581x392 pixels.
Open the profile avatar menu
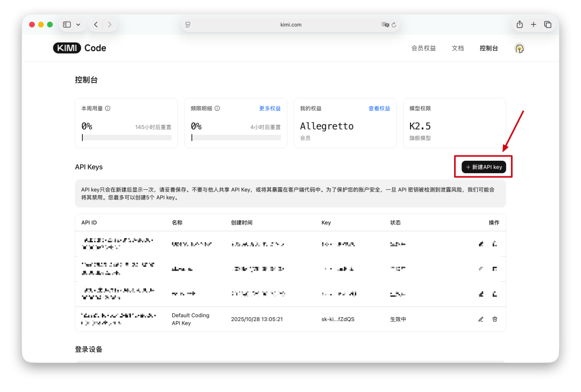(x=519, y=48)
